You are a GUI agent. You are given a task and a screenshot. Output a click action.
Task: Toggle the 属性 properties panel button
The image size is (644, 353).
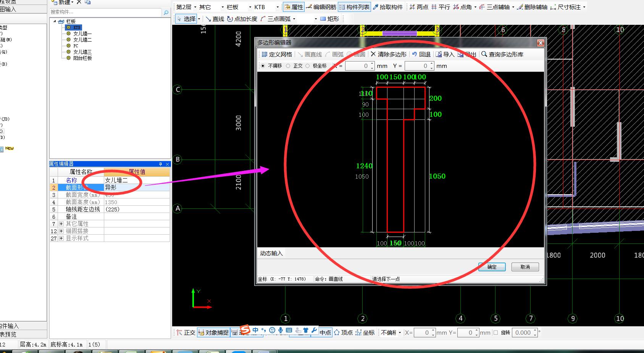click(x=294, y=7)
